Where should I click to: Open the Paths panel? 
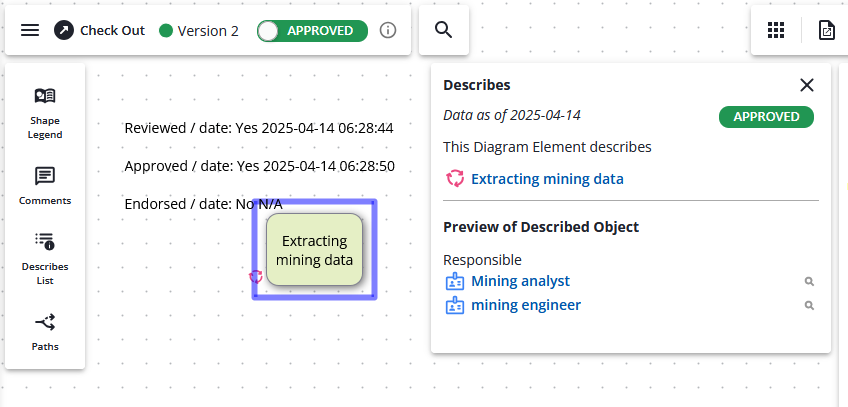(x=45, y=330)
